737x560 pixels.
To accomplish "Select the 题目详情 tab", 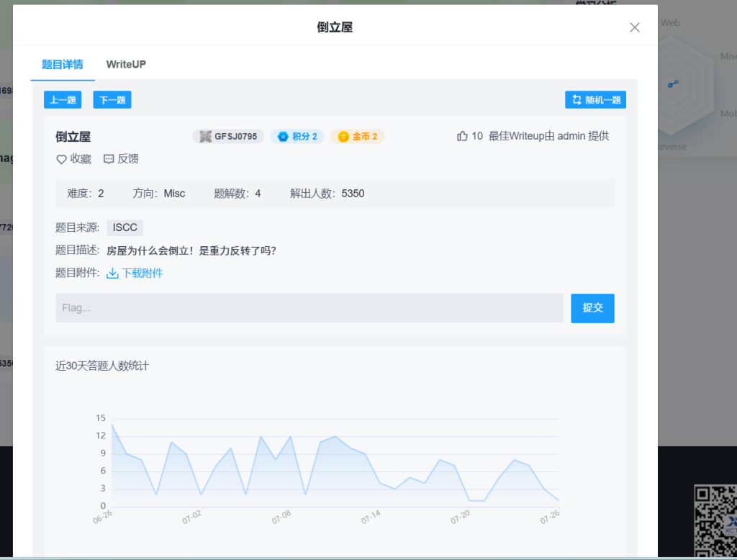I will (x=62, y=64).
